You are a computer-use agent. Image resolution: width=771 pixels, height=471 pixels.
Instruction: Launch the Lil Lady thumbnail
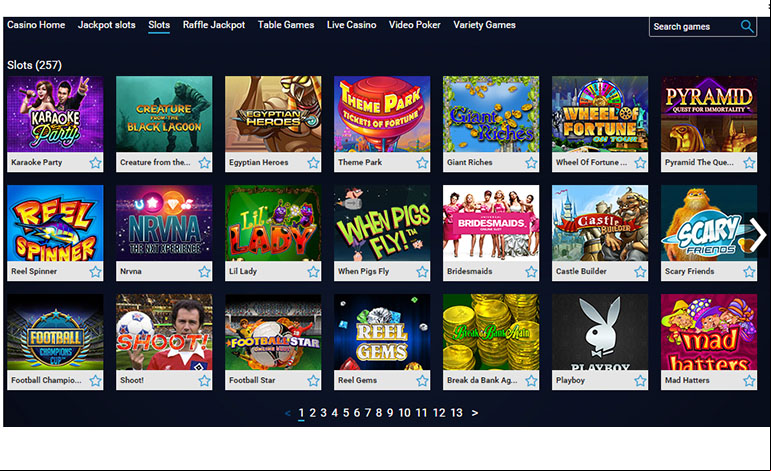pyautogui.click(x=273, y=223)
